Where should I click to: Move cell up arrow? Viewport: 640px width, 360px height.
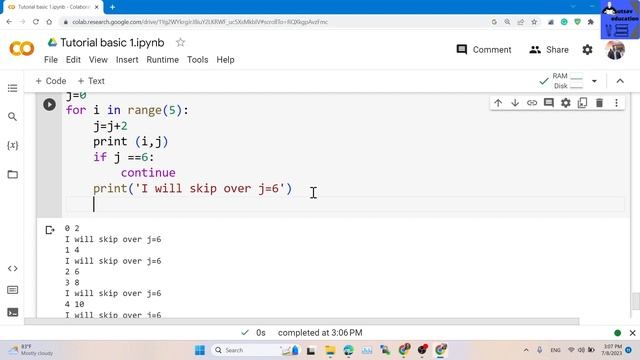tap(498, 103)
